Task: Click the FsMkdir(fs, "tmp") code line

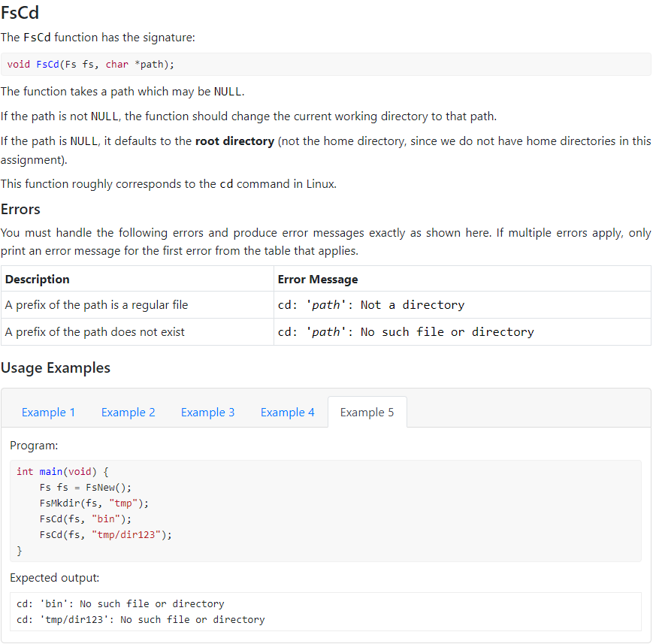Action: click(94, 503)
